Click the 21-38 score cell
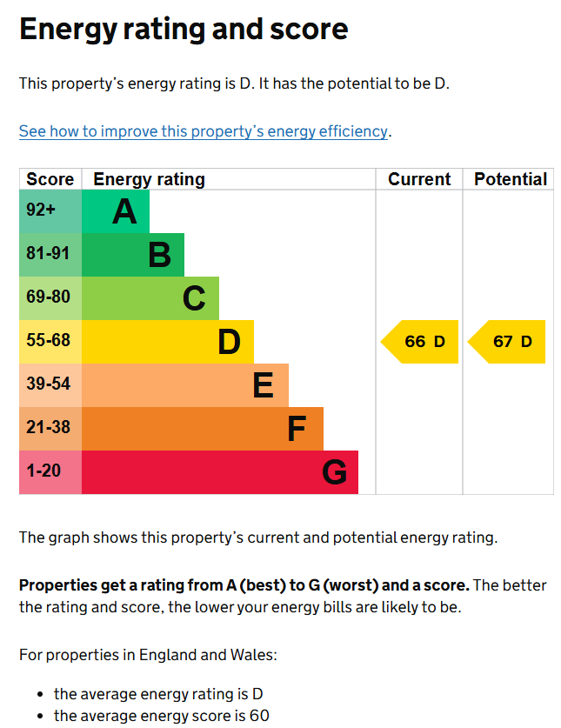Image resolution: width=561 pixels, height=728 pixels. point(50,429)
